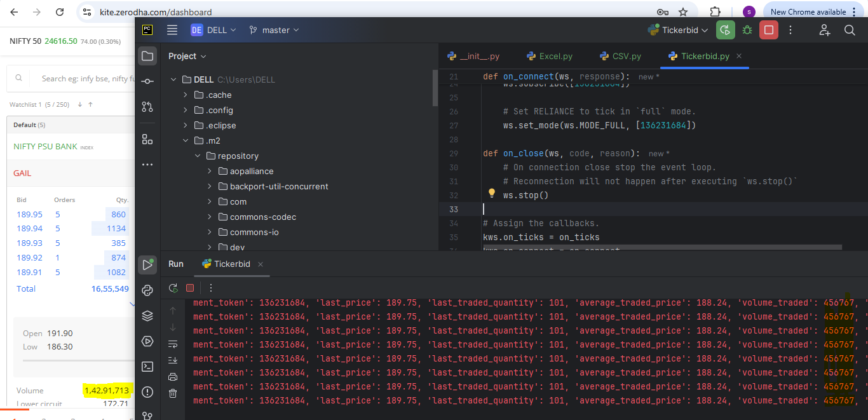Bookmark this page with star icon
This screenshot has height=420, width=868.
(683, 12)
